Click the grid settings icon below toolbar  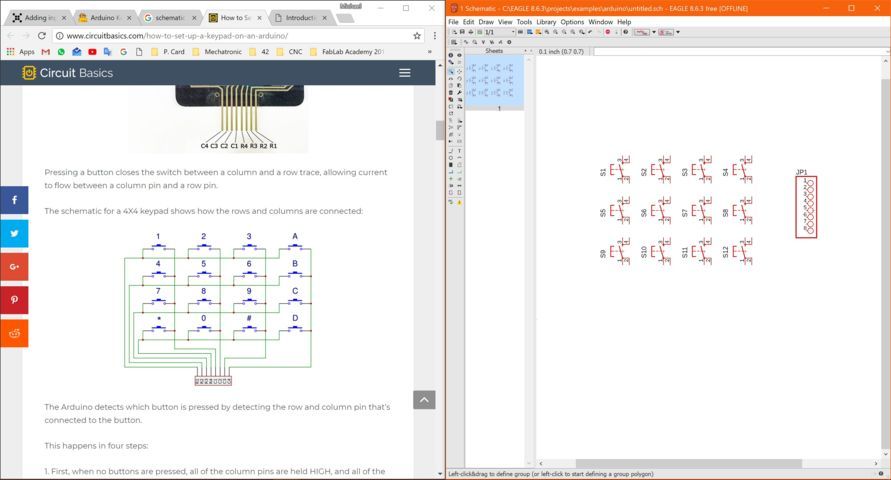tap(453, 42)
